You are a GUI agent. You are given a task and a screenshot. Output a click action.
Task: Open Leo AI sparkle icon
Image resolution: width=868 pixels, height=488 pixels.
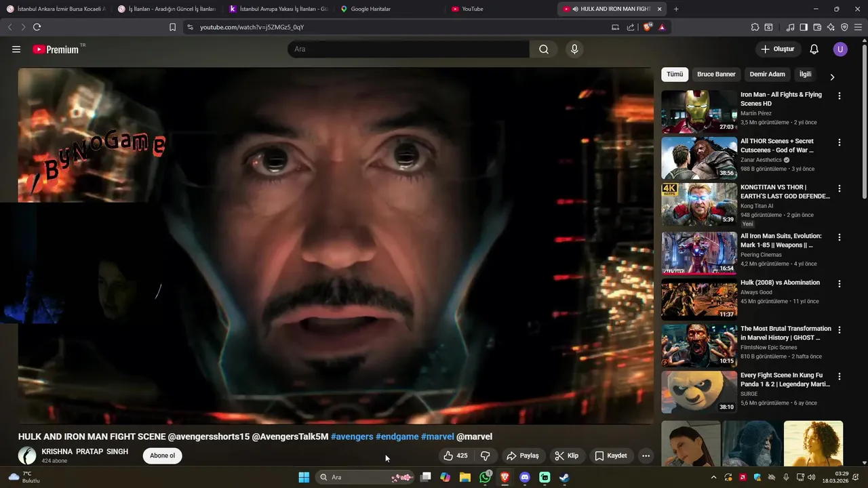coord(831,27)
